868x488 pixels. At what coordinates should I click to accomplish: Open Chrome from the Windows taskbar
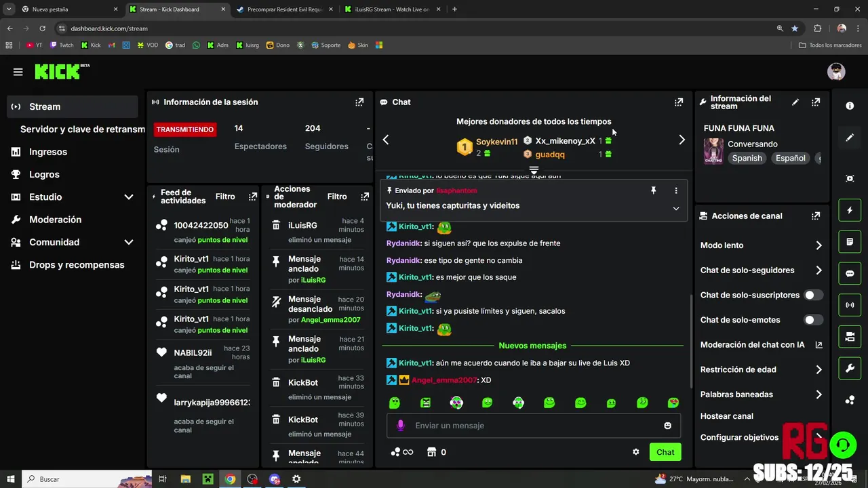pyautogui.click(x=231, y=479)
